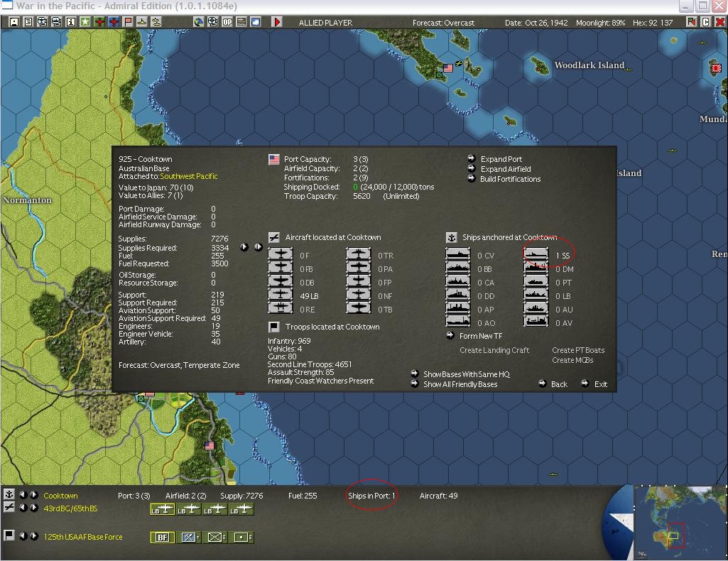Click Show All Friendly Bases
This screenshot has width=728, height=561.
tap(460, 384)
